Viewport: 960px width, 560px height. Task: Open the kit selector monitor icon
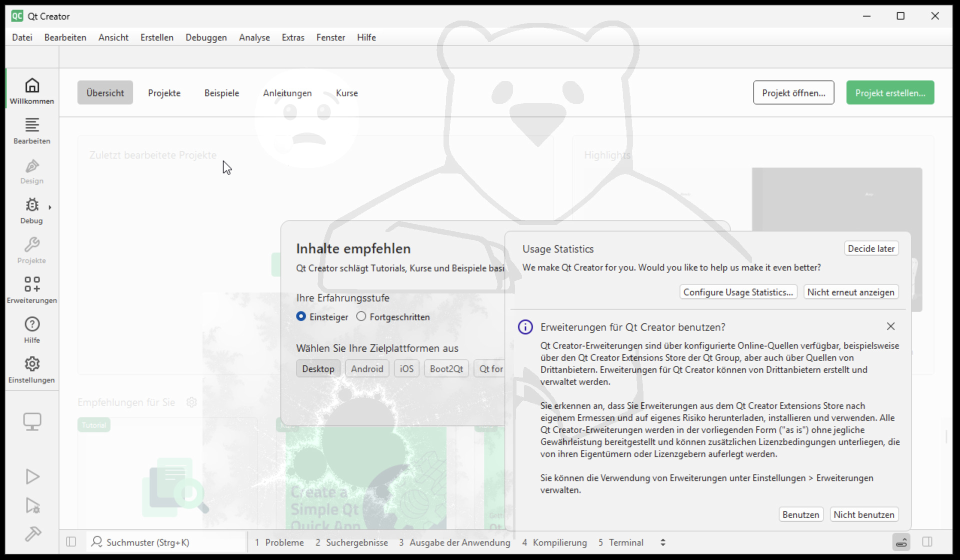click(x=32, y=421)
